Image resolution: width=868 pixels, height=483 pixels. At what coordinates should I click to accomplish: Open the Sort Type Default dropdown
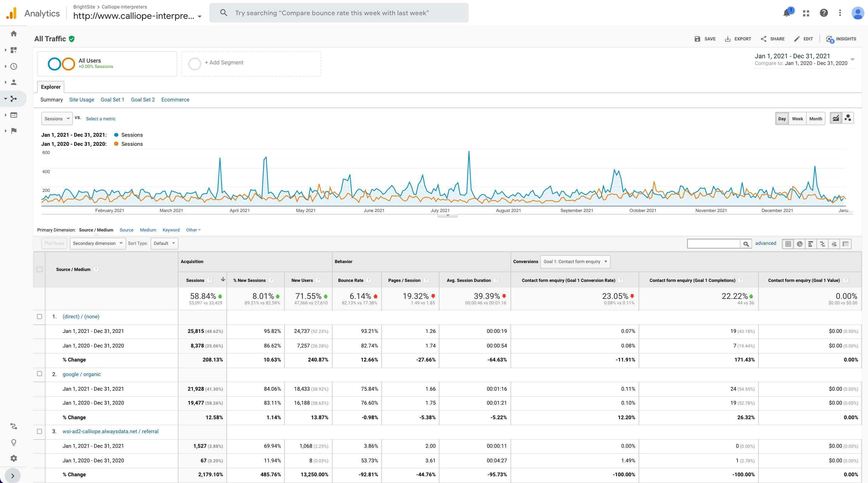pos(164,244)
